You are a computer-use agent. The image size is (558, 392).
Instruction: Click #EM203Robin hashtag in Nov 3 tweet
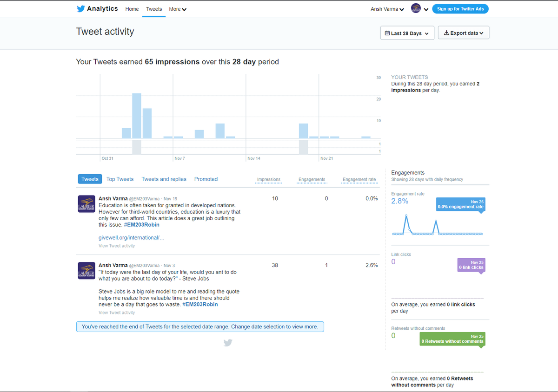(x=200, y=304)
